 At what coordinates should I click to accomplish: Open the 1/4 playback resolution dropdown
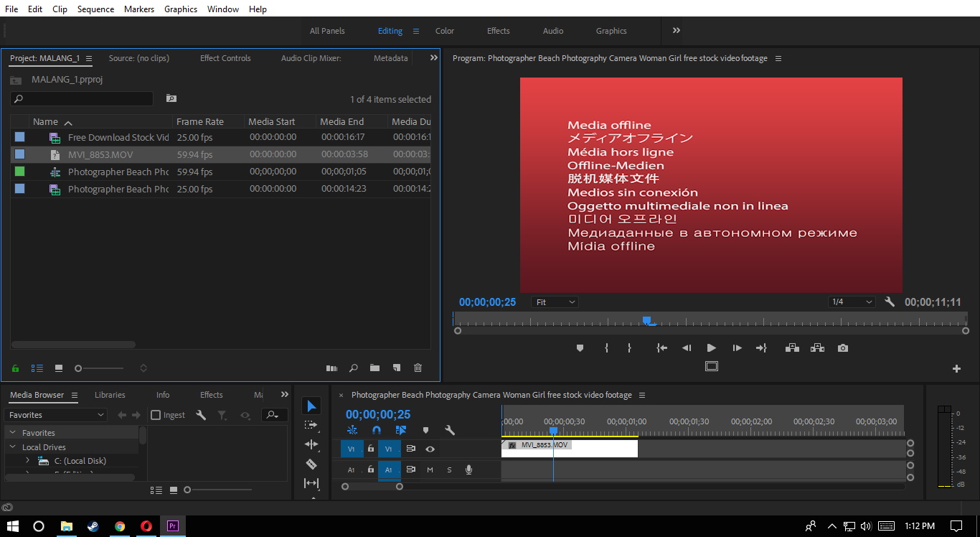[852, 302]
